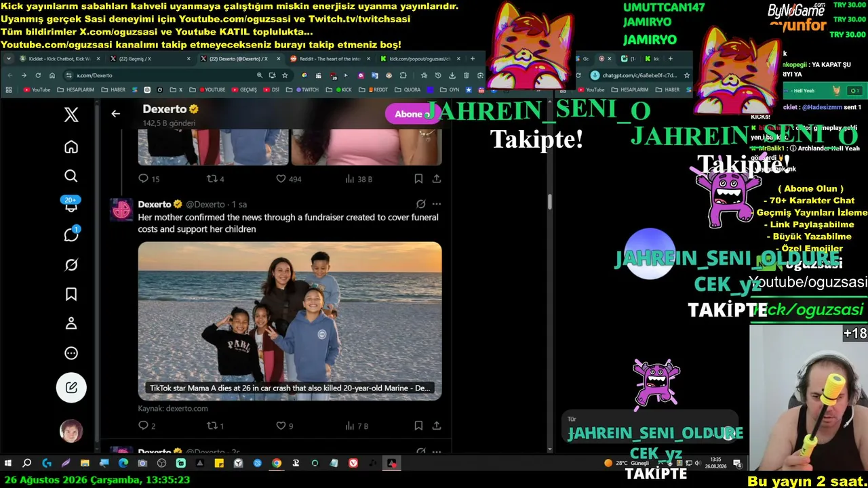Open the TikTok star Mama A article headline
Screen dimensions: 868x488
coord(290,388)
